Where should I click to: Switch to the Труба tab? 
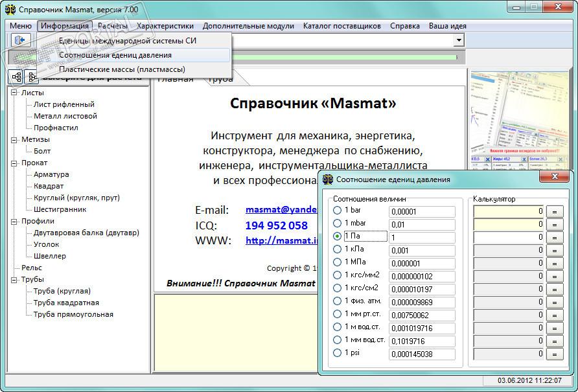pyautogui.click(x=221, y=80)
